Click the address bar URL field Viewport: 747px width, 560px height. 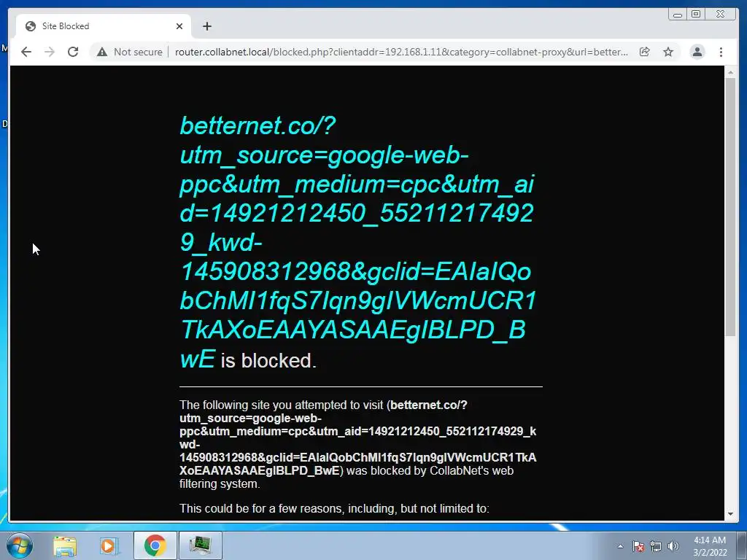pos(400,52)
